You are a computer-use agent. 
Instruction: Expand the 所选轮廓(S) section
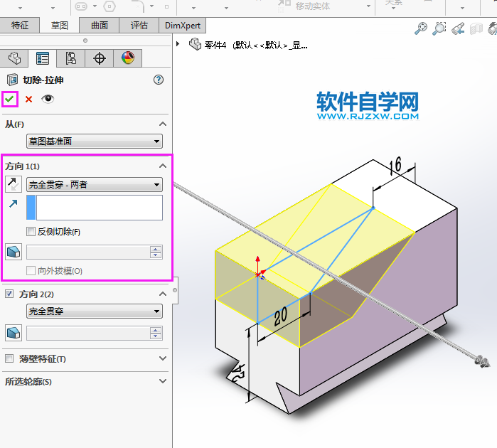[x=163, y=381]
